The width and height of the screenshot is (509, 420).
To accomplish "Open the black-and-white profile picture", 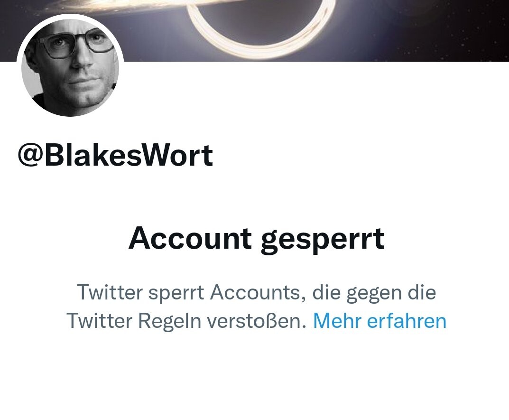I will tap(70, 67).
